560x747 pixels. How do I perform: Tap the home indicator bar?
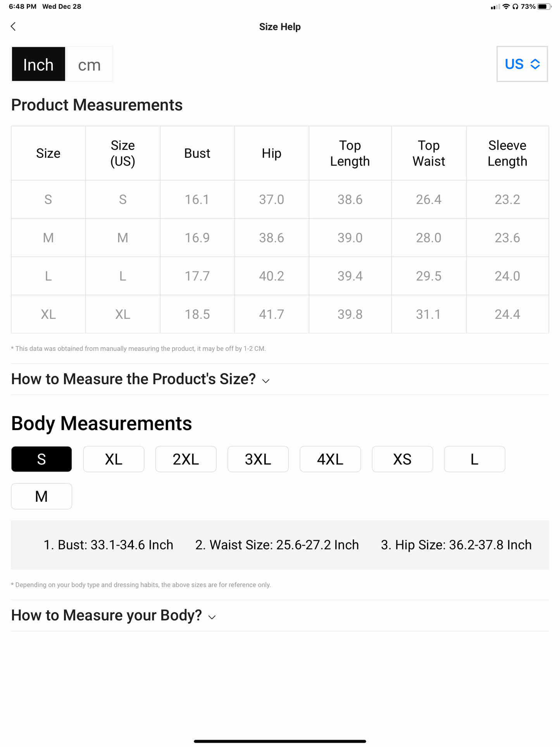[280, 741]
